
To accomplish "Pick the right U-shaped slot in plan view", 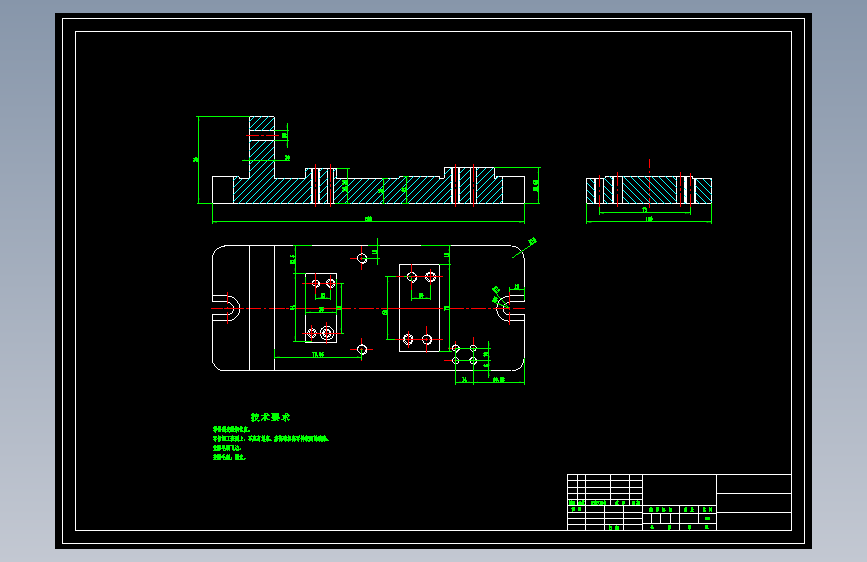I will [x=510, y=309].
